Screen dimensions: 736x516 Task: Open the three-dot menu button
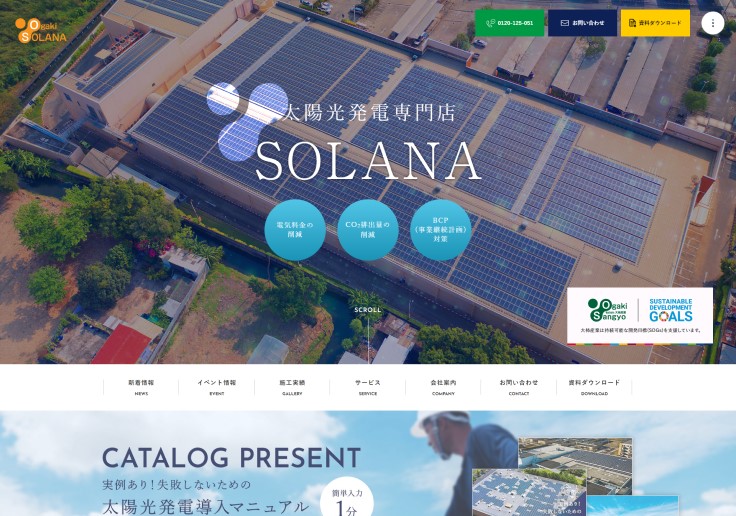point(713,23)
